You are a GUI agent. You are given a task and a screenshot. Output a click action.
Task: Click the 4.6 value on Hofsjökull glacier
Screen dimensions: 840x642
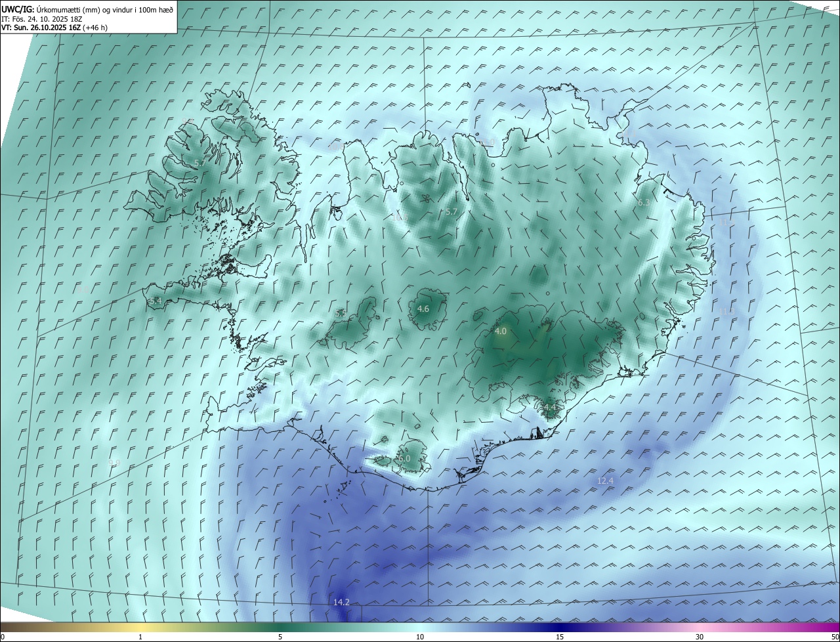(423, 309)
